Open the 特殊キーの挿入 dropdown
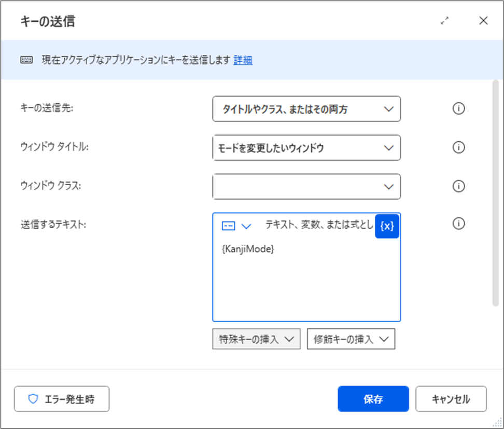The width and height of the screenshot is (504, 429). (256, 339)
